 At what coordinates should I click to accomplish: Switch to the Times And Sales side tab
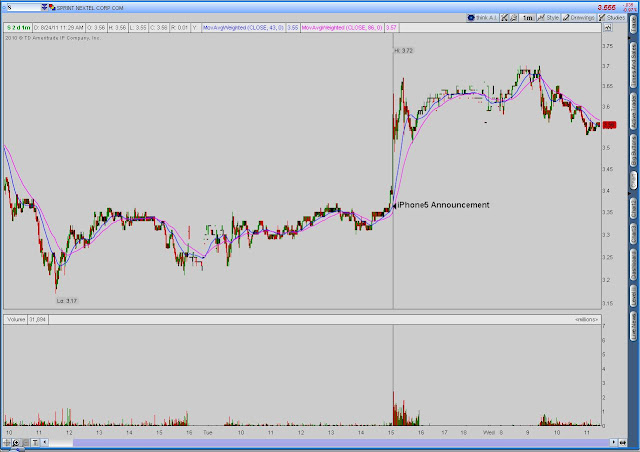point(633,65)
